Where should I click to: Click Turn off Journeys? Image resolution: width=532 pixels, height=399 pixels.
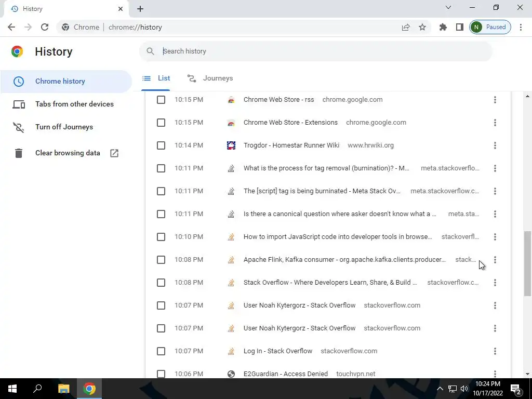click(x=66, y=127)
